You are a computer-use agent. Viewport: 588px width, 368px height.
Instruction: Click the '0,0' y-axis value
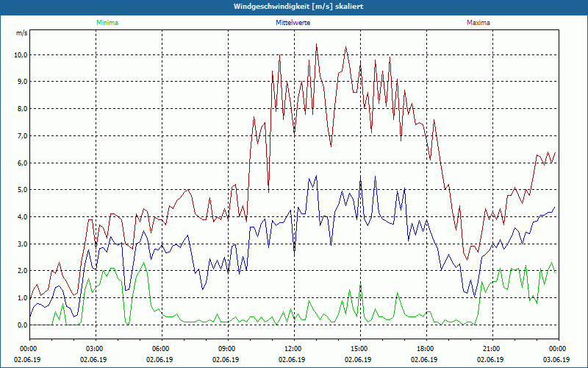click(x=23, y=325)
